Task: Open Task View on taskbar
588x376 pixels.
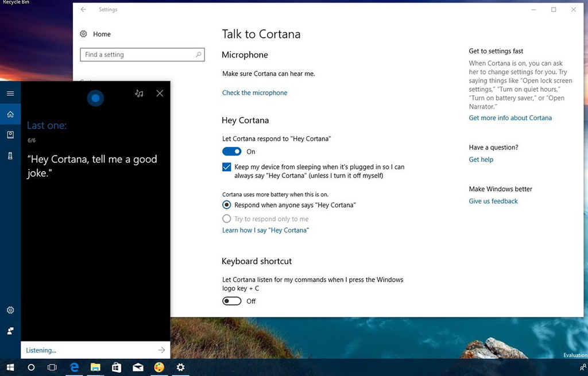Action: 52,367
